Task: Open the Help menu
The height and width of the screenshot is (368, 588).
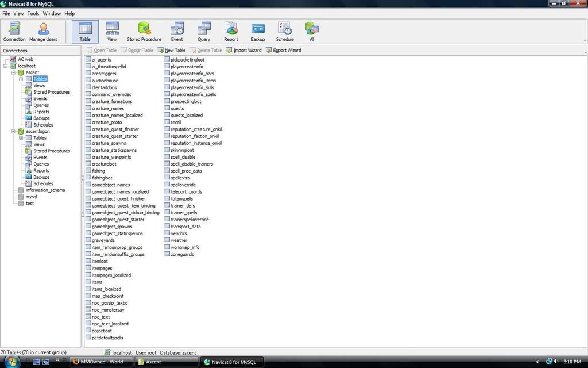Action: [x=69, y=14]
